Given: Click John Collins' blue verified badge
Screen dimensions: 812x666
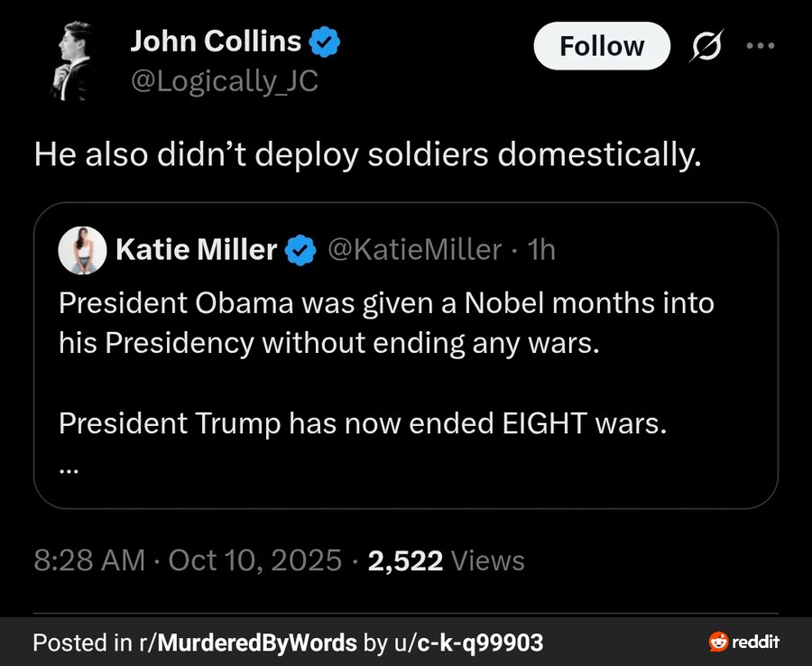Looking at the screenshot, I should [325, 42].
